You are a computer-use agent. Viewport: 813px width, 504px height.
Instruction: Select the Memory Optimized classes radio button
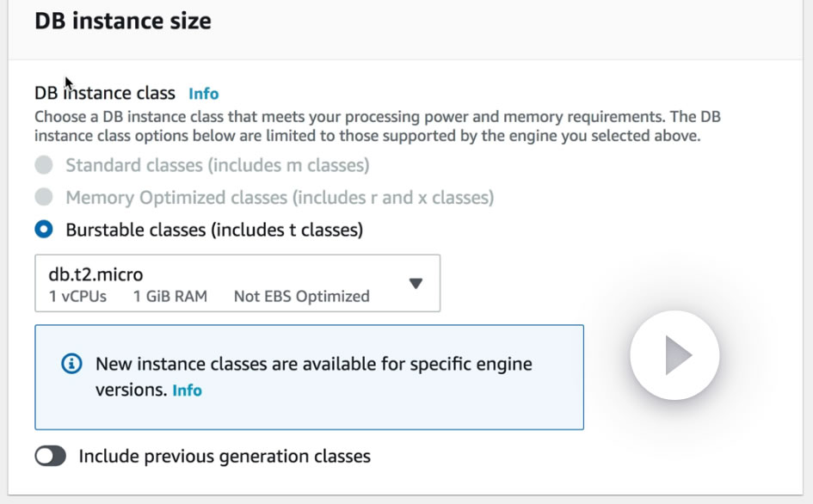[x=44, y=198]
